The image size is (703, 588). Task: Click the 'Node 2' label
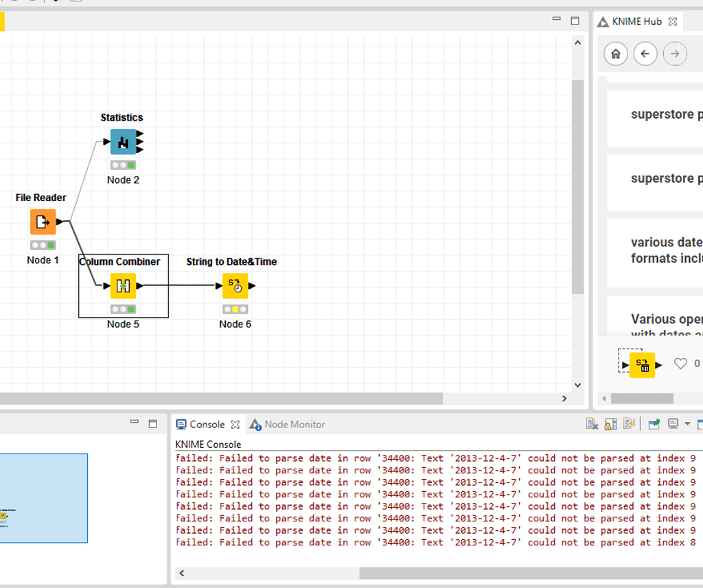(123, 180)
